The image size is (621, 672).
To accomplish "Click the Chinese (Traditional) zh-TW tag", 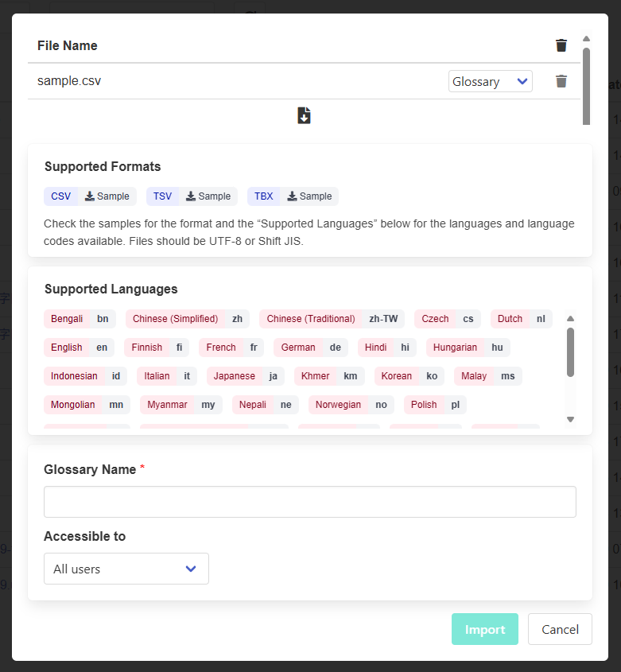I will [332, 319].
